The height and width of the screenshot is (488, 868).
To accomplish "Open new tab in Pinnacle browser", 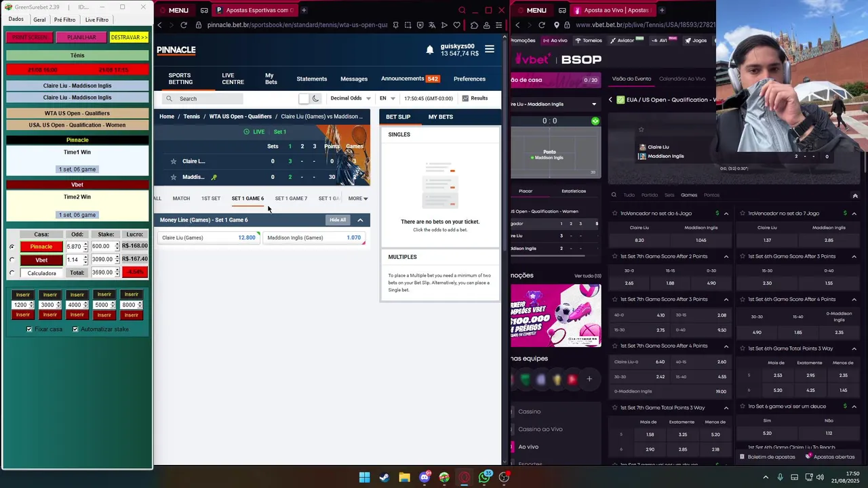I will pyautogui.click(x=304, y=10).
